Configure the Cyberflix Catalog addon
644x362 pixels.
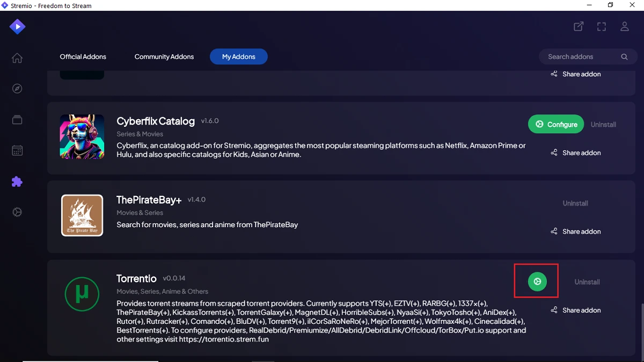point(557,124)
